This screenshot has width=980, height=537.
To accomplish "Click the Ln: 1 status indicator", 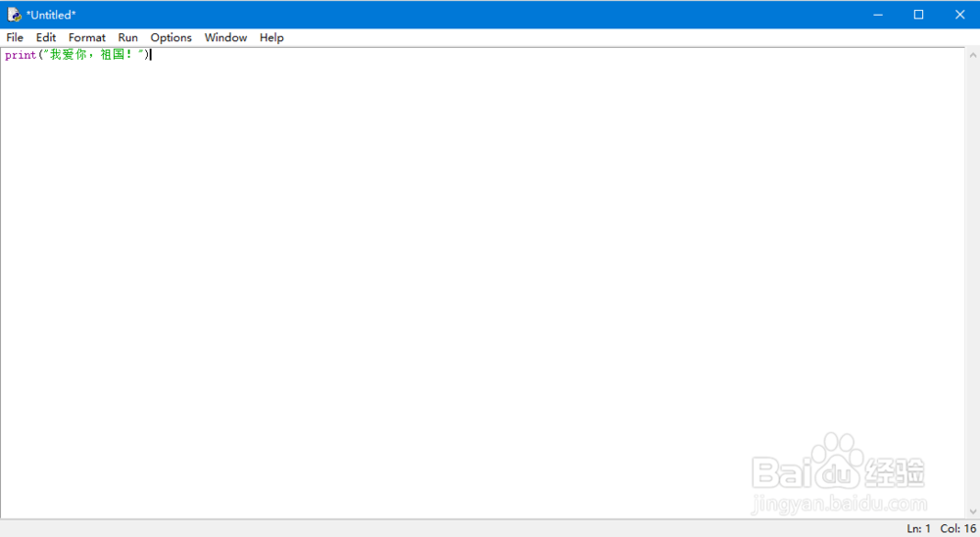I will pyautogui.click(x=918, y=528).
